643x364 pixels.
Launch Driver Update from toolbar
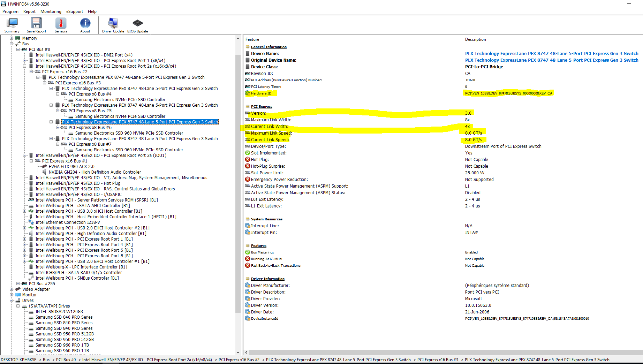113,25
